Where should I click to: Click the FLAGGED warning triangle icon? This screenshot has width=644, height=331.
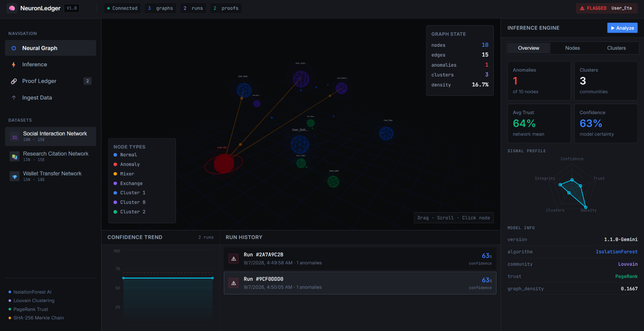[582, 8]
